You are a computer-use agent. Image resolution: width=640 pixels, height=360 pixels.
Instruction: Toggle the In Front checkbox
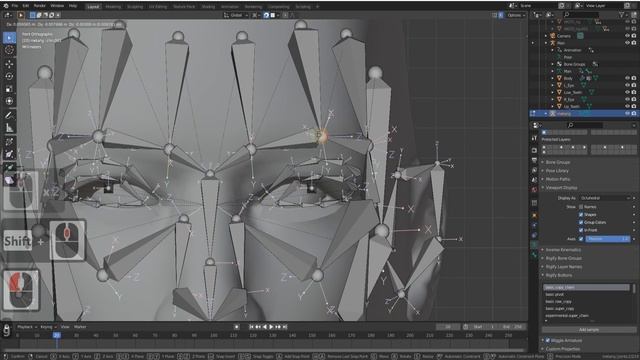coord(581,230)
